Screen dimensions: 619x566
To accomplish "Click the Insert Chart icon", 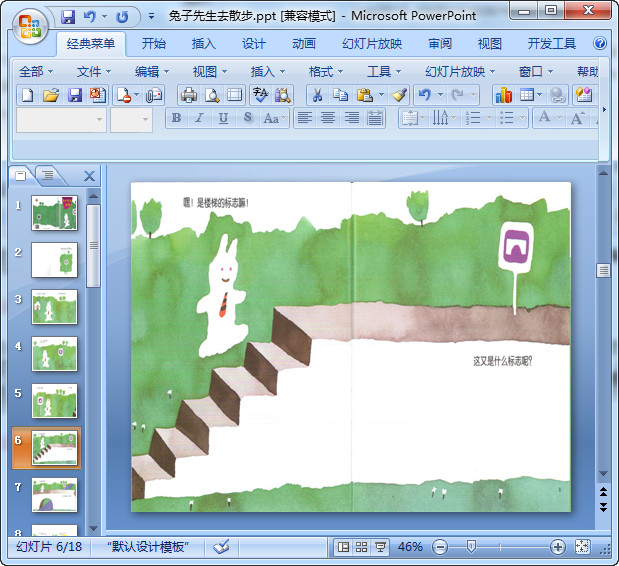I will (x=504, y=95).
